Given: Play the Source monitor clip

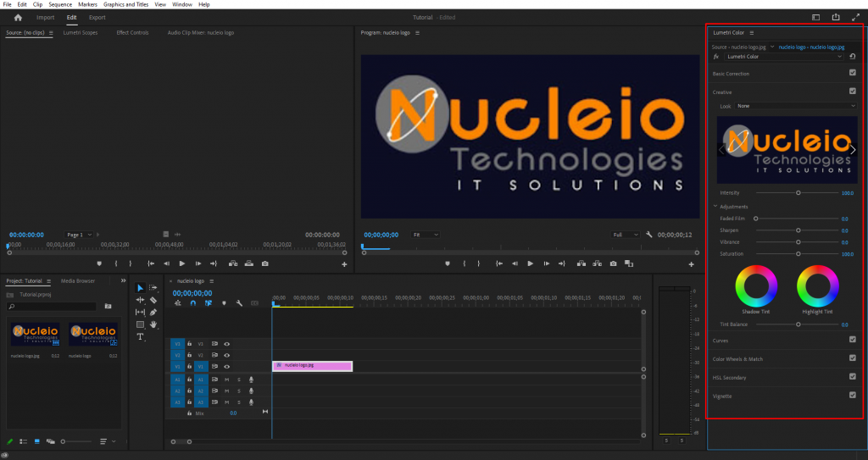Looking at the screenshot, I should click(182, 264).
